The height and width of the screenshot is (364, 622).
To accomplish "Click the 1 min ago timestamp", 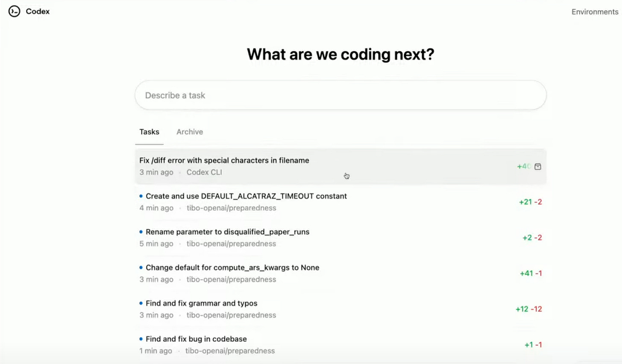I will coord(155,351).
